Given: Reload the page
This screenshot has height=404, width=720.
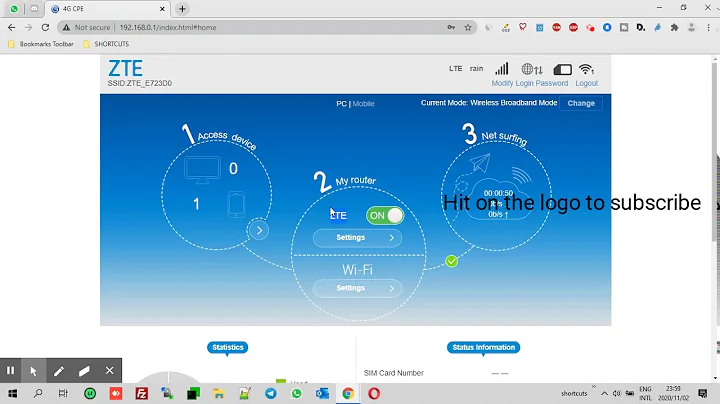Looking at the screenshot, I should click(45, 28).
